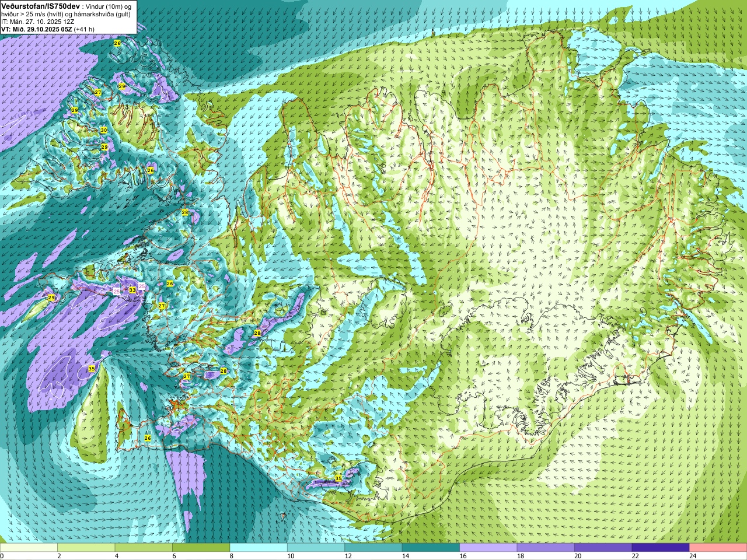Click the valid time line VT: Mið. 29.10.2025 05Z
Viewport: 747px width, 560px height.
37,29
